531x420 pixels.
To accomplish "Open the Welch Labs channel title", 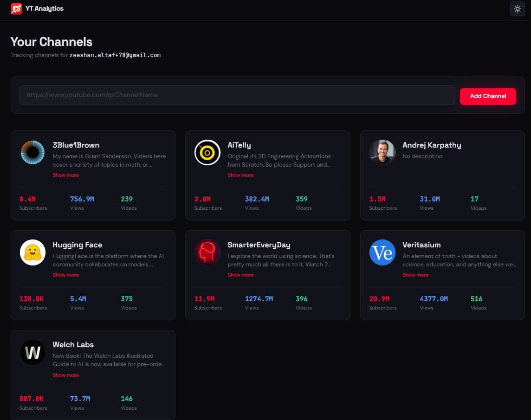I will [73, 345].
